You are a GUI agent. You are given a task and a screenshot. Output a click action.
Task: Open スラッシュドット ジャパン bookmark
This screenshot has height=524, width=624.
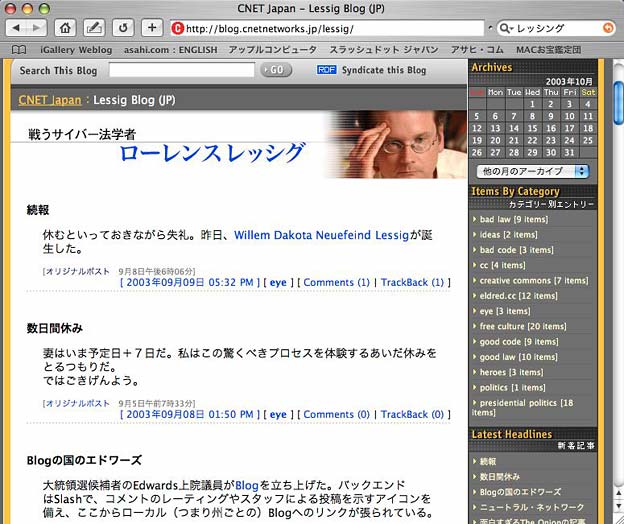(x=384, y=50)
